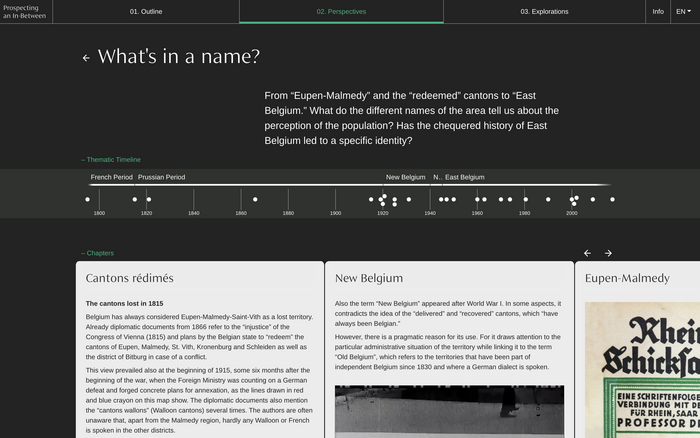Click "The cantons lost in 1815" subheading
Image resolution: width=700 pixels, height=438 pixels.
(125, 304)
